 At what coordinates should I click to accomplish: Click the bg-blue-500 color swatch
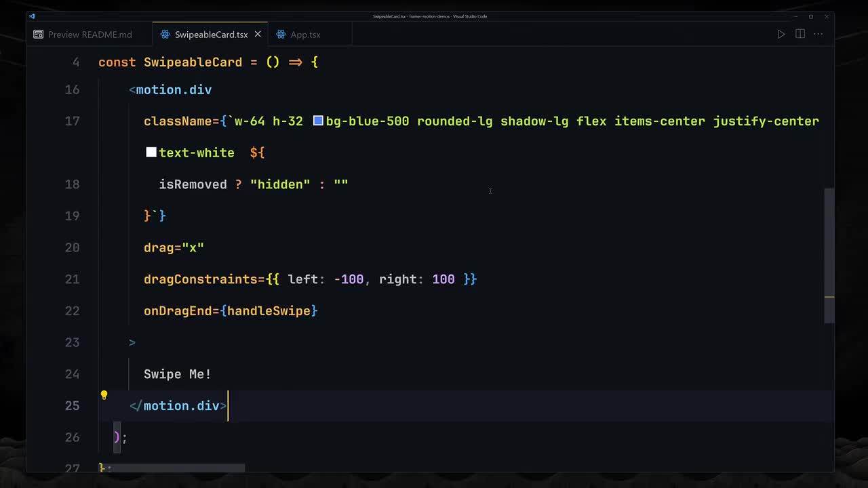(x=318, y=121)
